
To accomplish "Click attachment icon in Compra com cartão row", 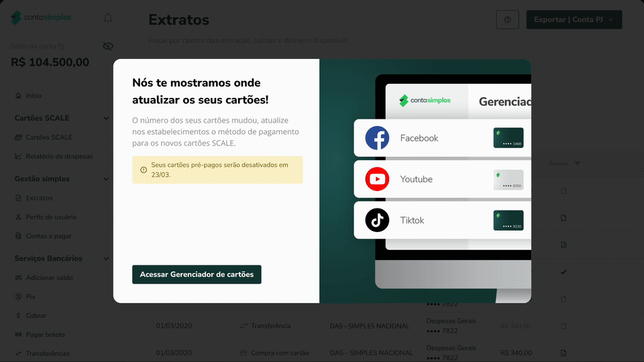I will click(x=563, y=353).
